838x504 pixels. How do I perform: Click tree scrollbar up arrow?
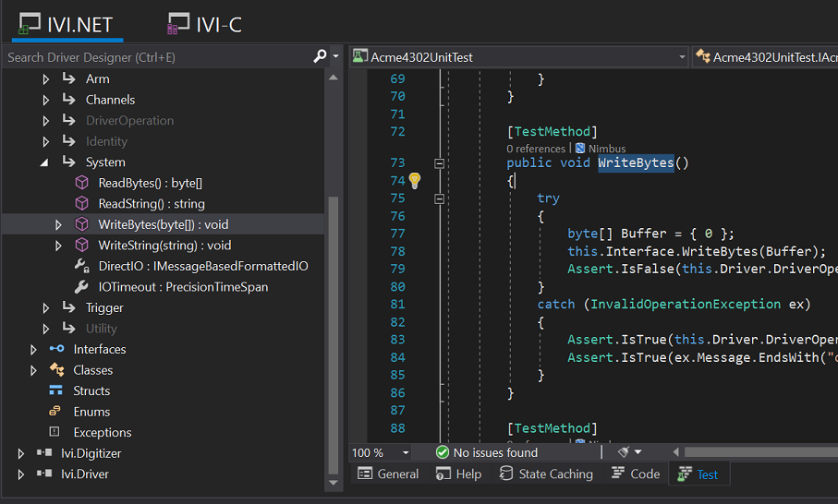point(334,78)
